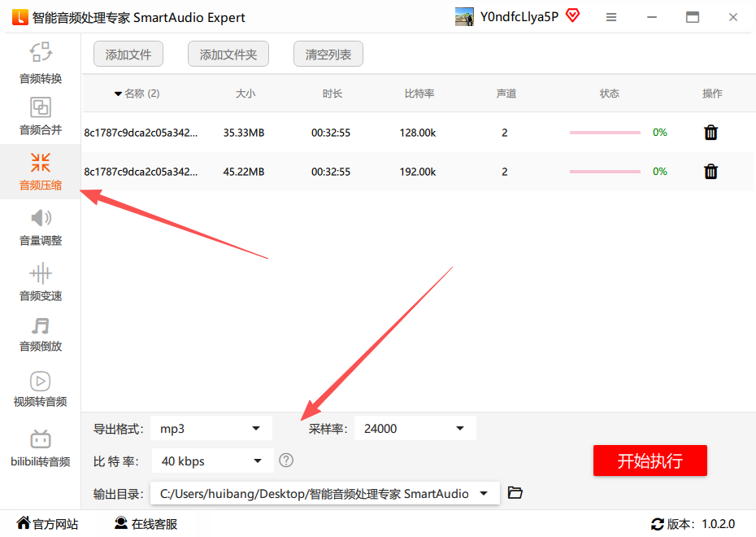Select the Audio Merge (音频合并) icon

pos(41,116)
